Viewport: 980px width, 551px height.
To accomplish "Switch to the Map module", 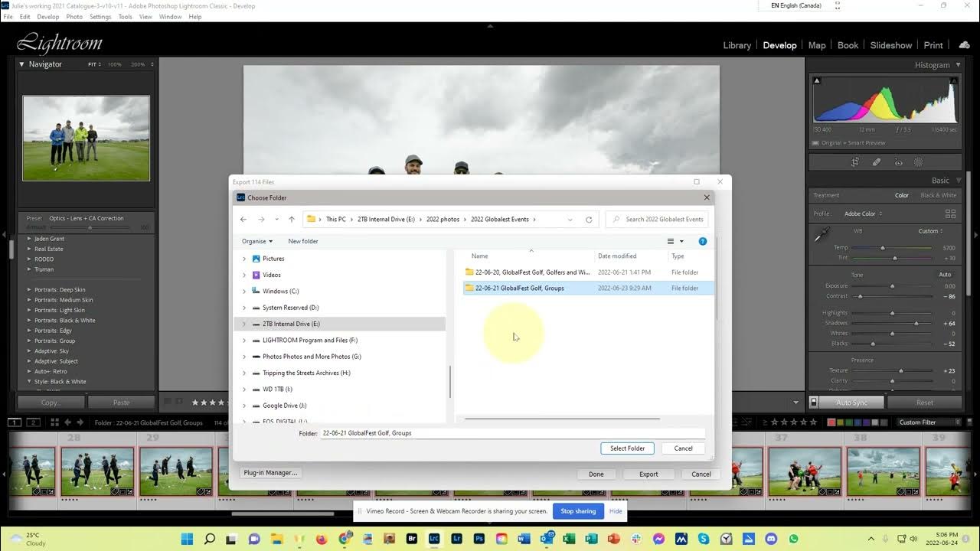I will tap(817, 45).
